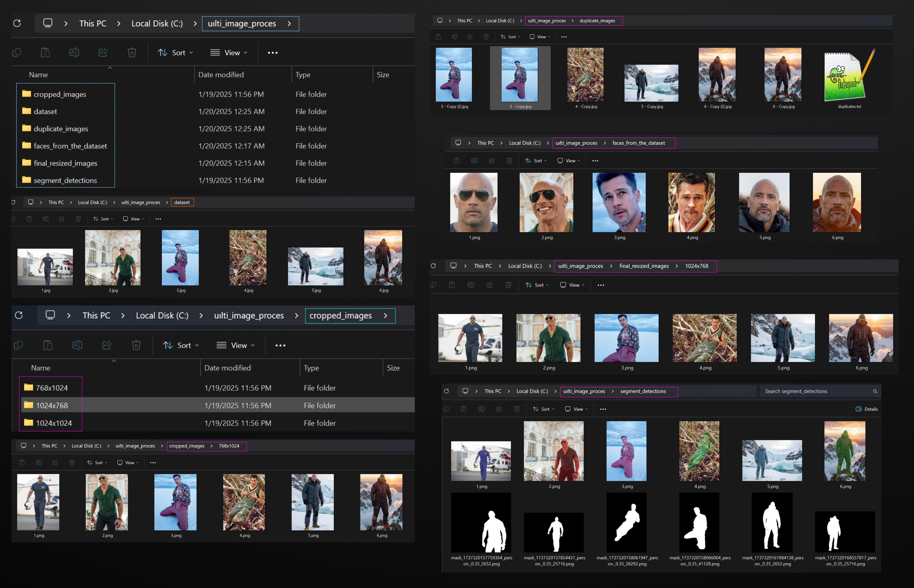
Task: Expand chevron after ulti_image_proces in top-left breadcrumb
Action: (289, 24)
